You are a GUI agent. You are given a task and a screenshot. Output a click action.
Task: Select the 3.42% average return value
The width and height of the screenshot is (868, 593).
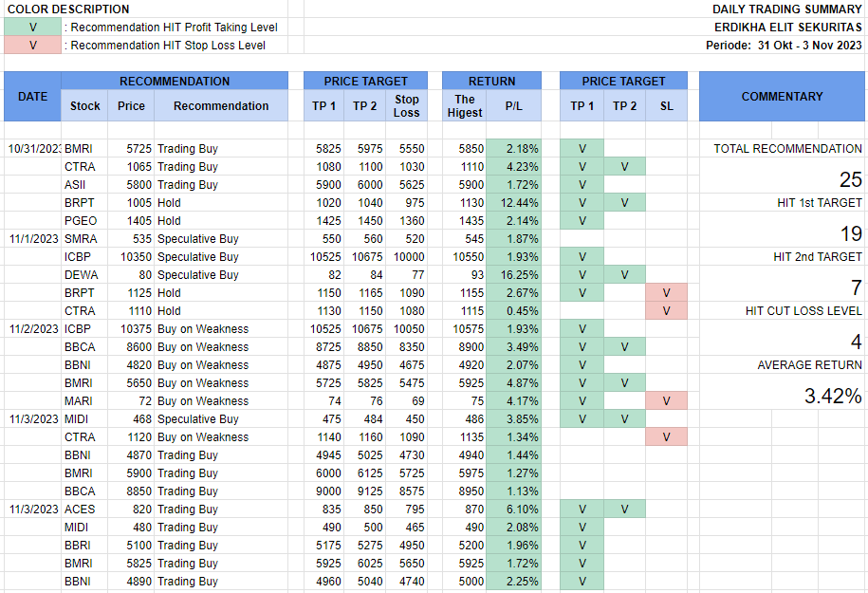(x=833, y=397)
